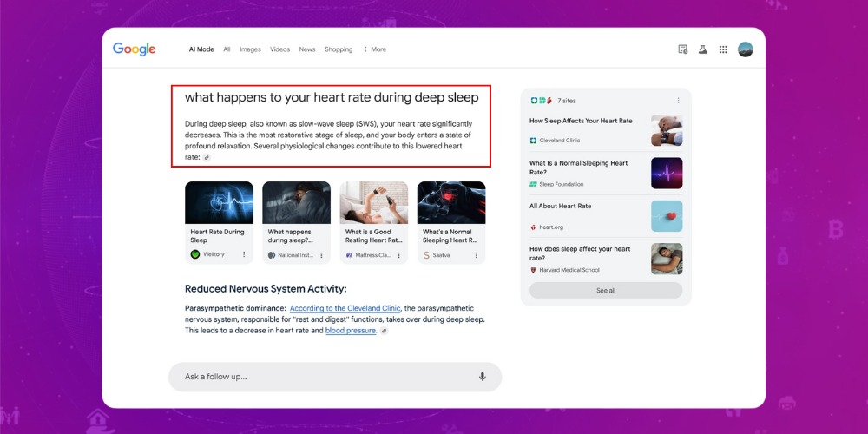Click the "Cleveland Clinic" source name
Image resolution: width=868 pixels, height=434 pixels.
coord(560,141)
